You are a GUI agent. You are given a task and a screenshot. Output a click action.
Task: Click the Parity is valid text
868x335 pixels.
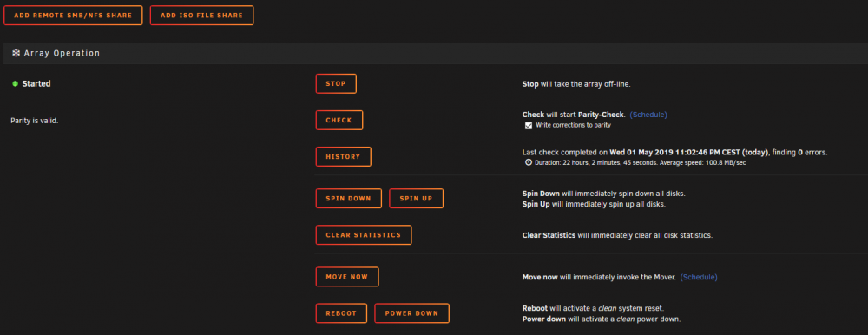click(x=35, y=121)
